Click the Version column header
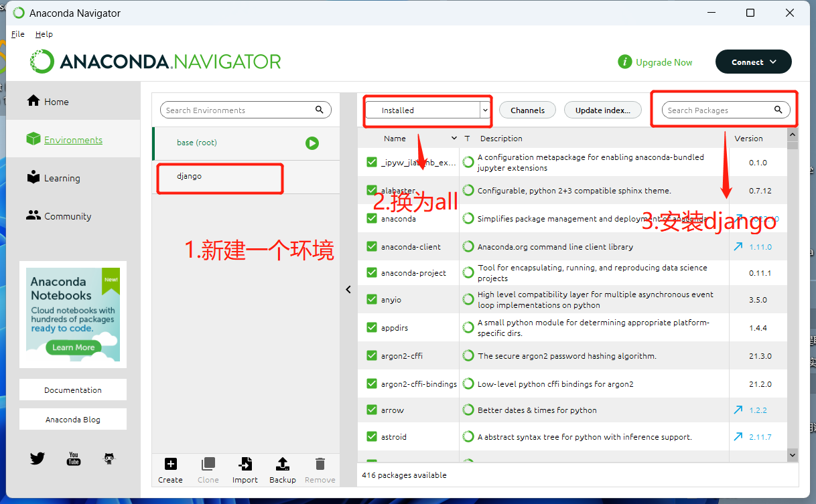816x504 pixels. pyautogui.click(x=748, y=139)
